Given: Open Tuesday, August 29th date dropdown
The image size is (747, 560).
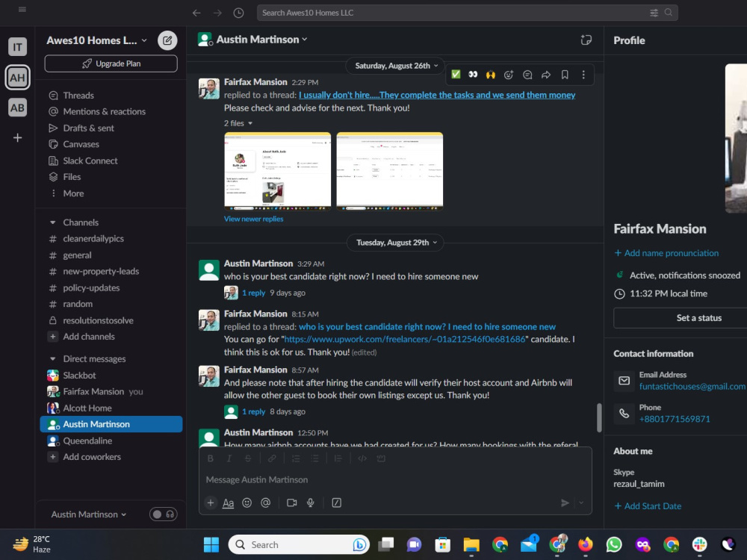Looking at the screenshot, I should click(396, 243).
